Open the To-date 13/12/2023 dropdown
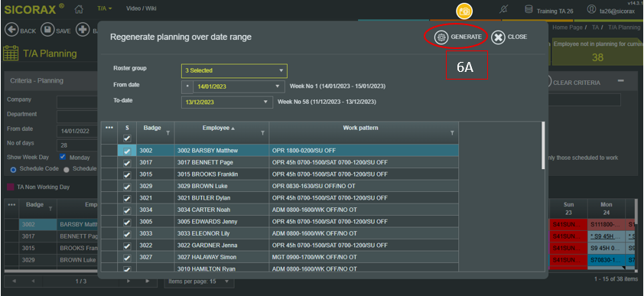Screen dimensions: 644x296 pyautogui.click(x=226, y=102)
